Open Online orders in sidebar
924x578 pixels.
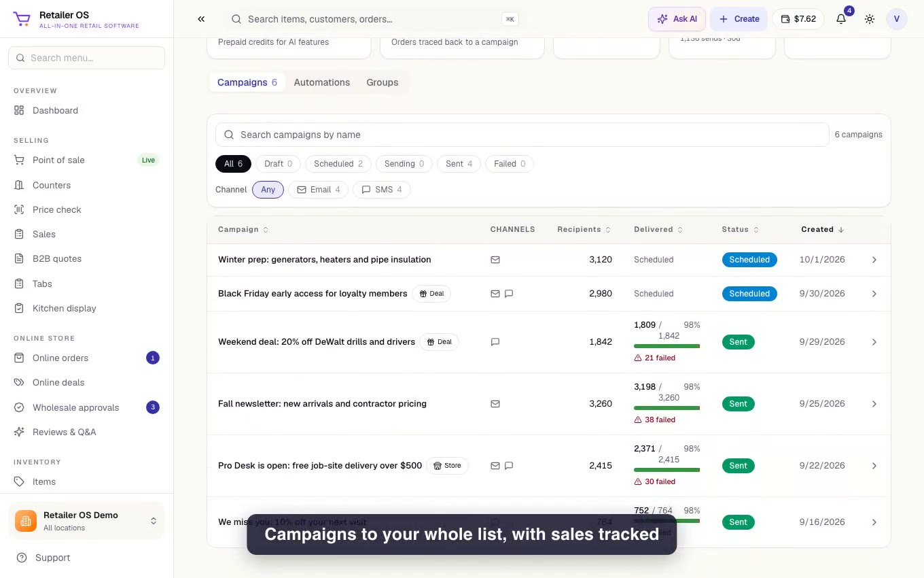(86, 358)
